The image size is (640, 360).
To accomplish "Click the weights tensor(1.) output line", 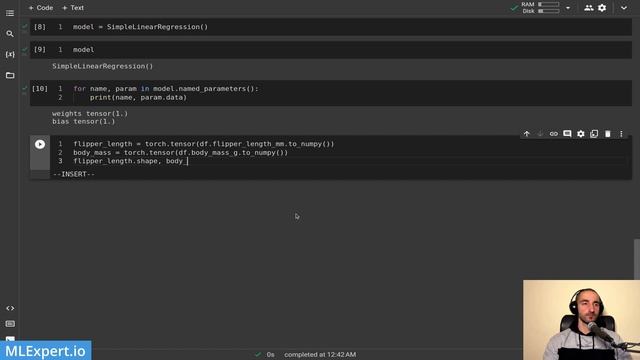I will click(x=90, y=113).
